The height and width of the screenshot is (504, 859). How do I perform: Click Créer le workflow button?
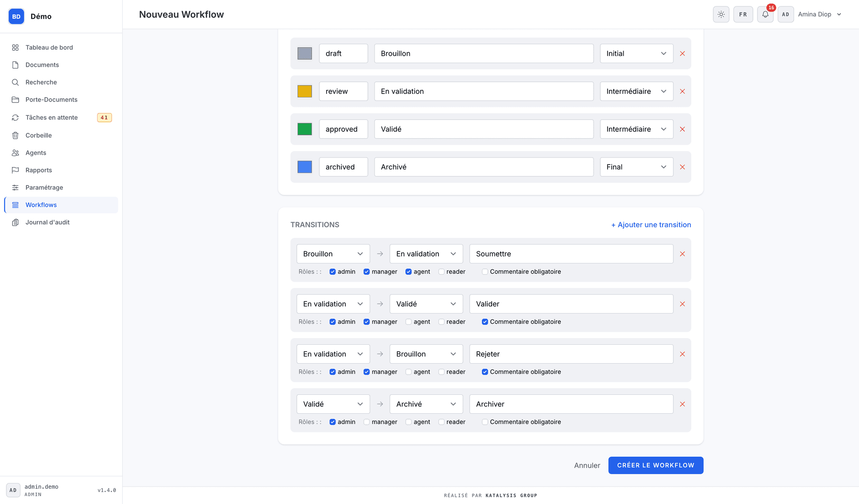pyautogui.click(x=655, y=466)
